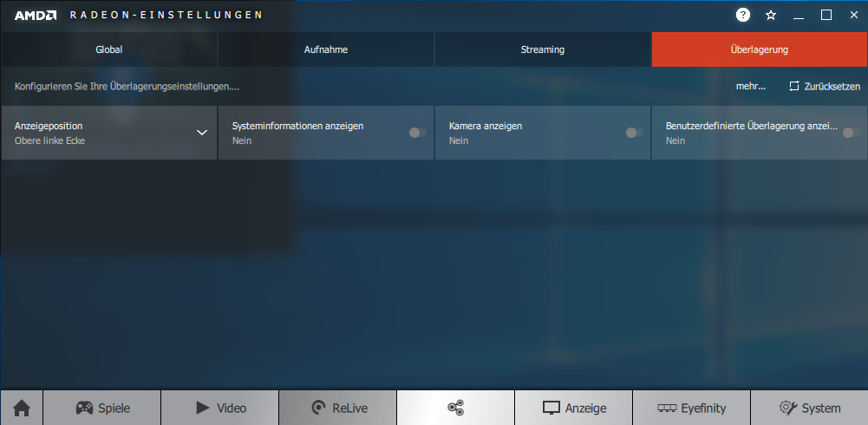The width and height of the screenshot is (868, 425).
Task: Open the help question mark icon
Action: pyautogui.click(x=743, y=15)
